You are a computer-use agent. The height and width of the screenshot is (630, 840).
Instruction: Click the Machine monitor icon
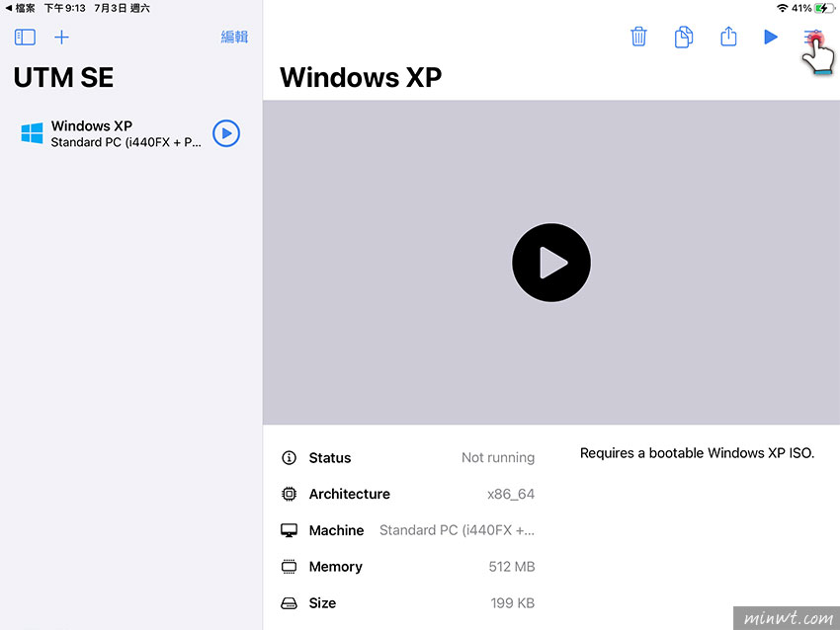[289, 530]
